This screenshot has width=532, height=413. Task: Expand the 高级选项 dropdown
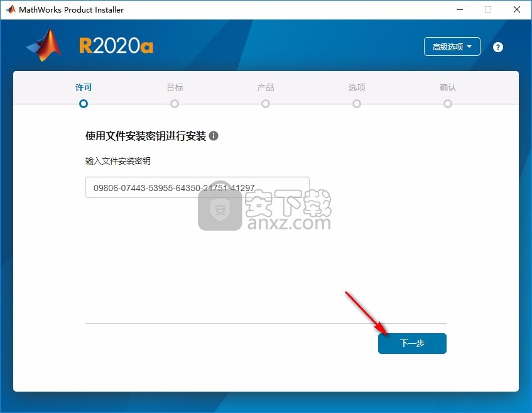[452, 47]
